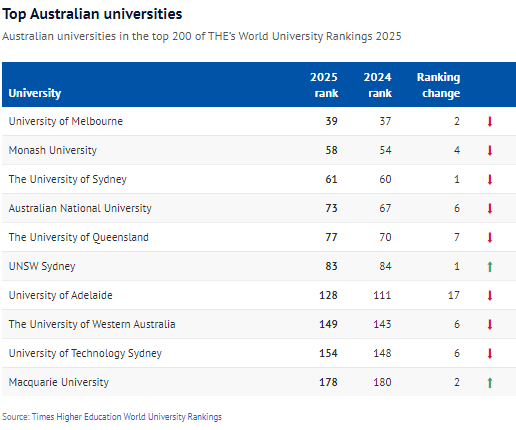Click 2024 rank value 54
The width and height of the screenshot is (516, 430).
pyautogui.click(x=385, y=150)
